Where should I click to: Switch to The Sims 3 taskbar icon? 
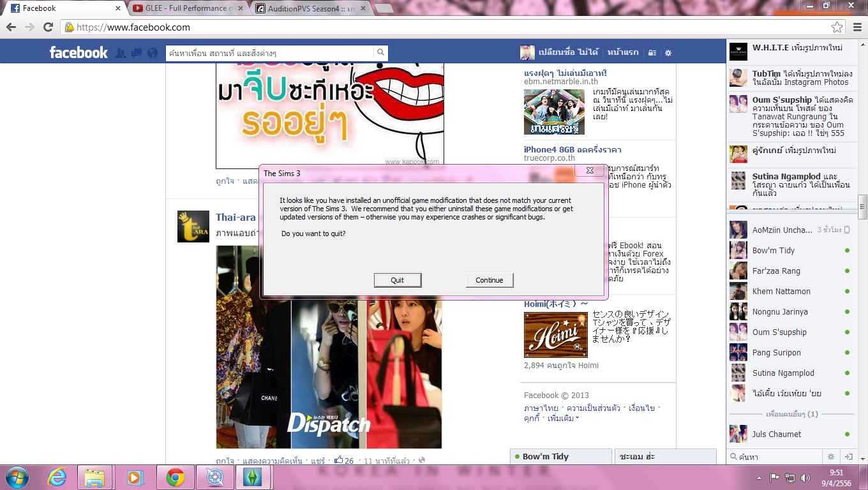pyautogui.click(x=253, y=477)
